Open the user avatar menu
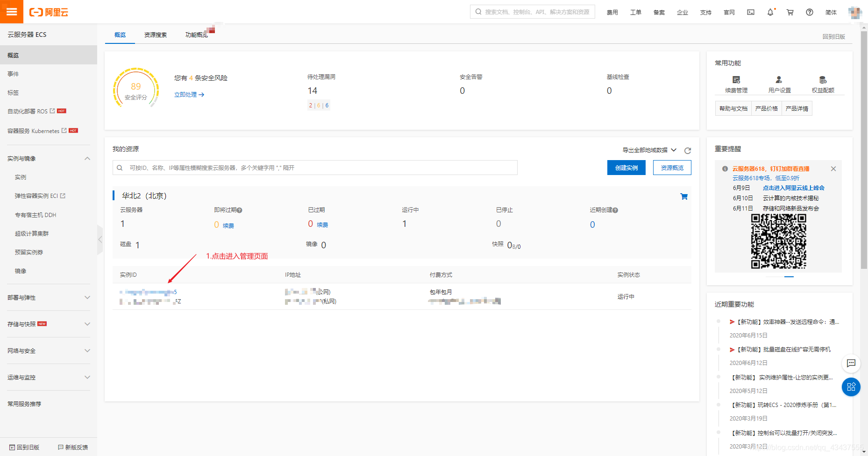Image resolution: width=868 pixels, height=456 pixels. pos(855,12)
